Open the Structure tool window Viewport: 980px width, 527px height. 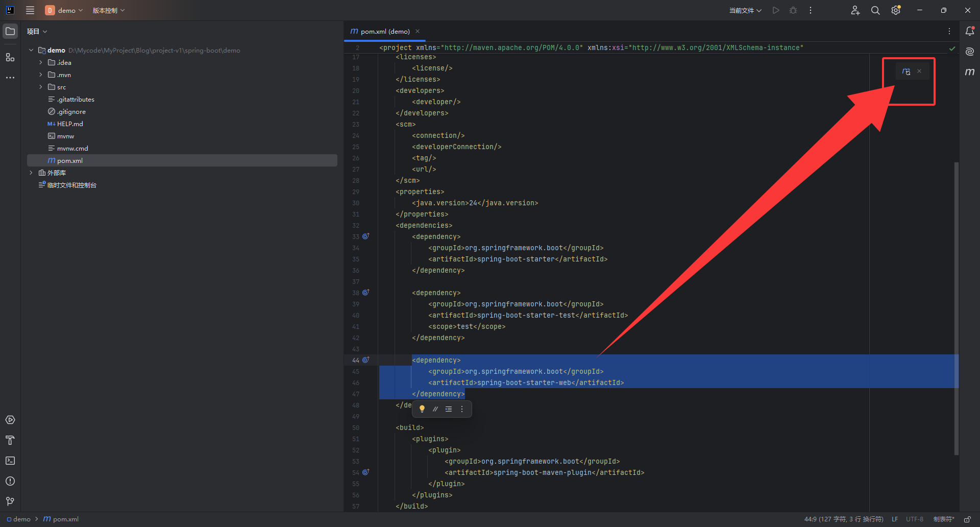pos(10,57)
